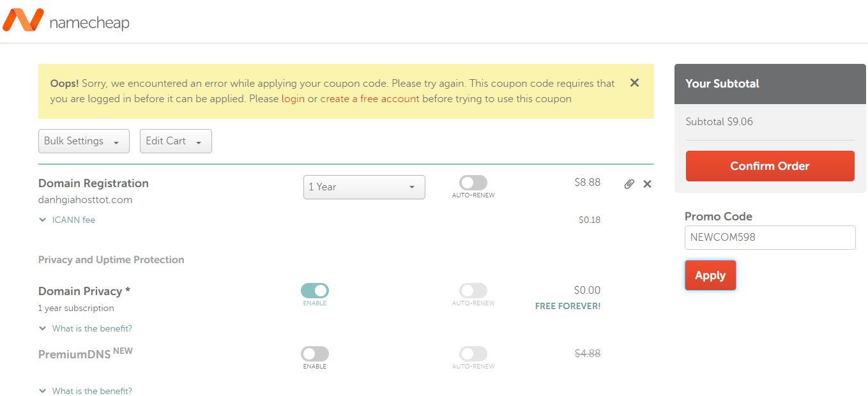This screenshot has height=396, width=868.
Task: Disable the Domain Privacy toggle
Action: point(314,291)
